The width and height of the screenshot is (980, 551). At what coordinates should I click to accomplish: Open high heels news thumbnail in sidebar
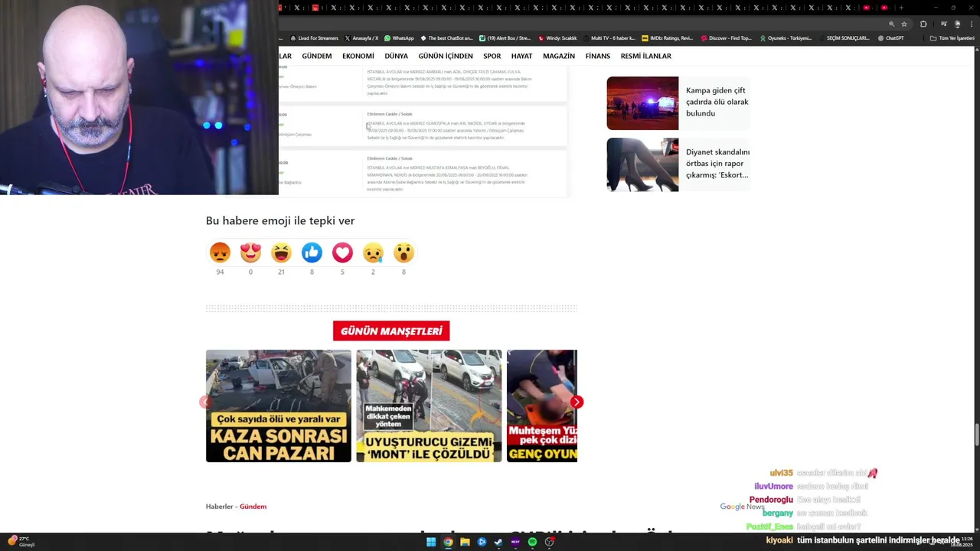click(642, 165)
